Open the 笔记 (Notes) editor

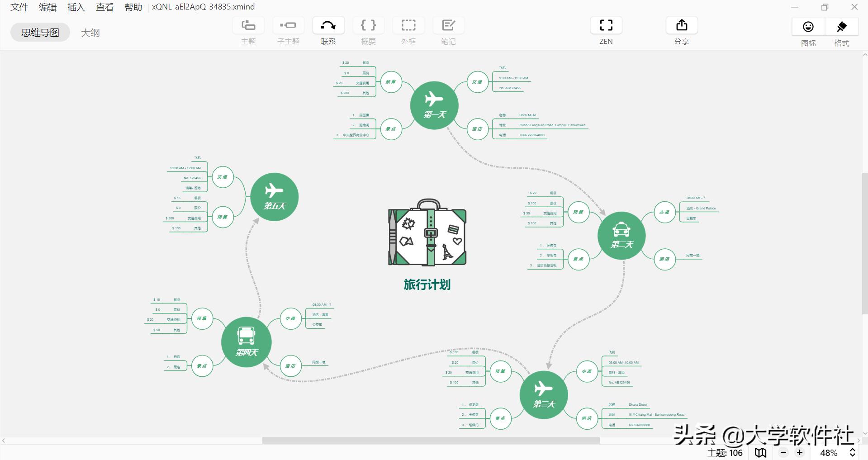coord(448,25)
